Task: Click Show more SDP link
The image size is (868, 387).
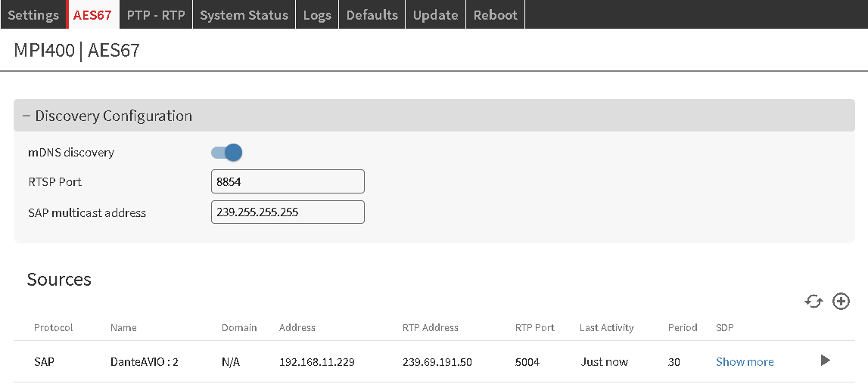Action: click(x=745, y=362)
